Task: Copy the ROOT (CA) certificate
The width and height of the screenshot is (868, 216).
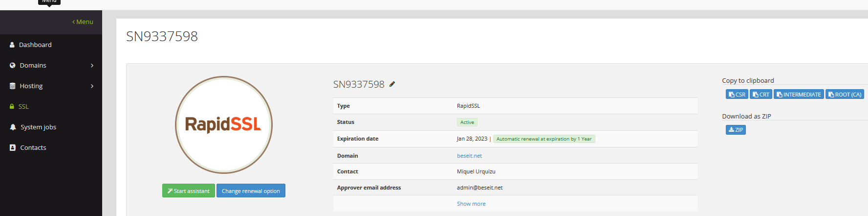Action: pos(845,95)
